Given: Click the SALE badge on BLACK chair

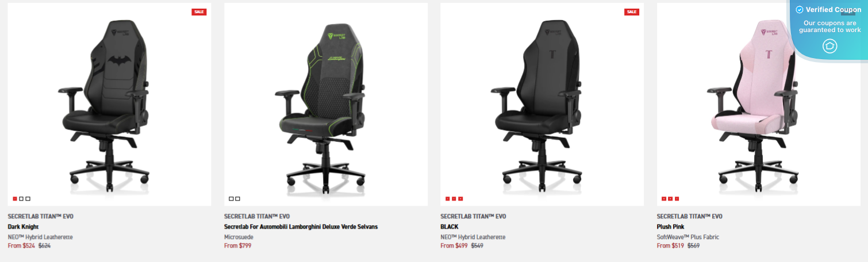Looking at the screenshot, I should [x=632, y=11].
